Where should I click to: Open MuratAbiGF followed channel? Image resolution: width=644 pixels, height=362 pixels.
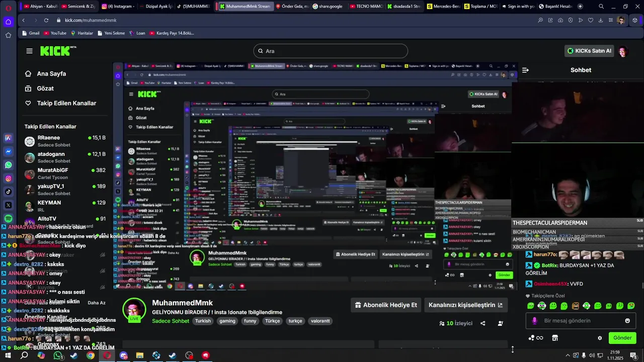65,173
